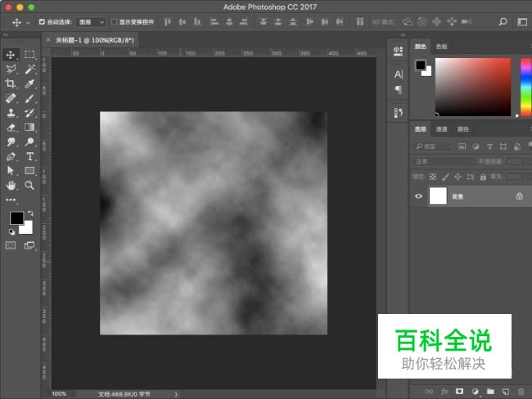The width and height of the screenshot is (532, 399).
Task: Select the Move tool
Action: pyautogui.click(x=11, y=54)
